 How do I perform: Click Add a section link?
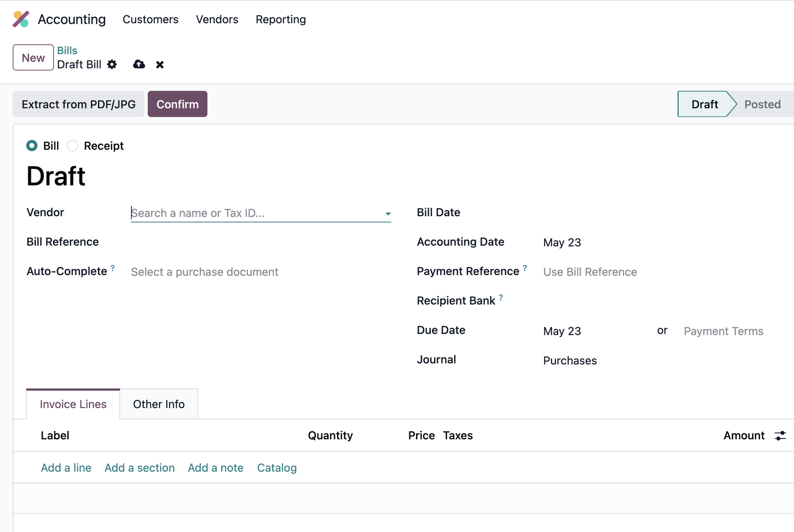[x=139, y=468]
